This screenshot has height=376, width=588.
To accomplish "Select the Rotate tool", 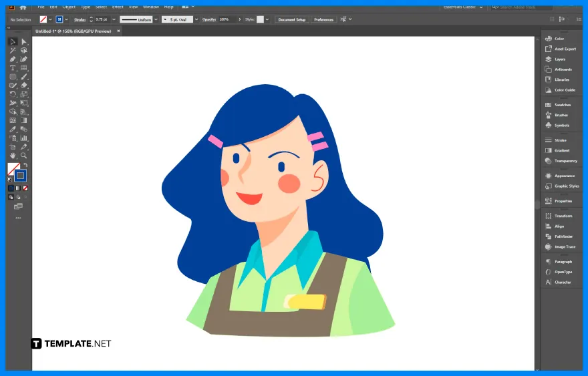I will (13, 94).
